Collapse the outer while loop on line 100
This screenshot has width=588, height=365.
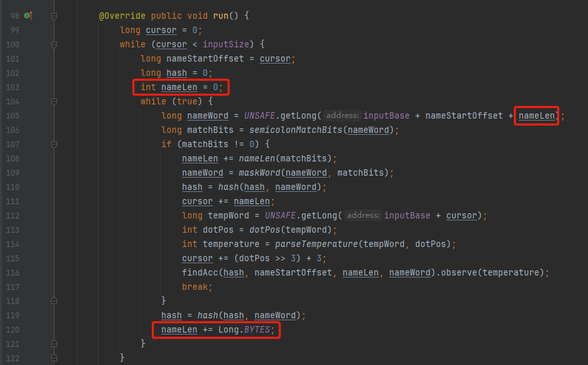[x=54, y=44]
